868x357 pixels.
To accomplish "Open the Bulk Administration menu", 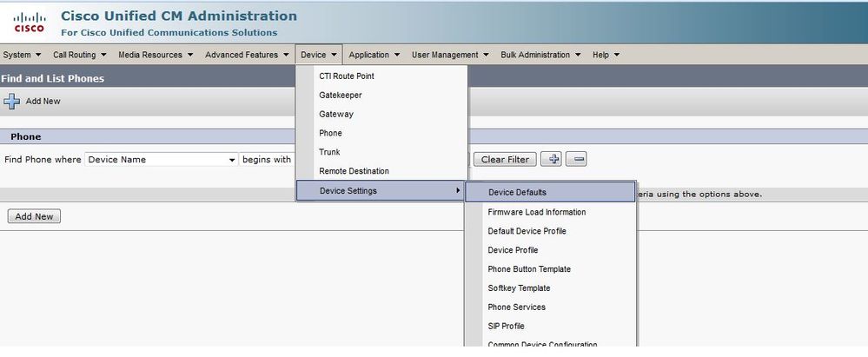I will pos(540,55).
